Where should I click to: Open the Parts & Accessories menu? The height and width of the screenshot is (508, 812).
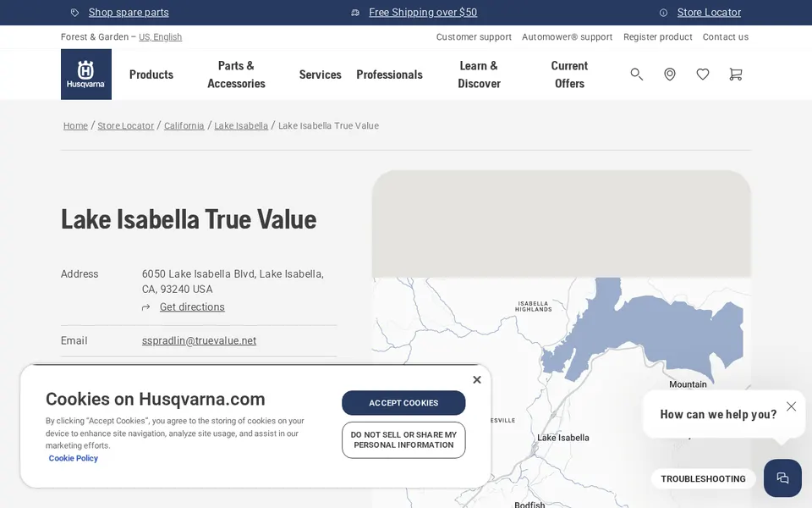click(x=236, y=75)
